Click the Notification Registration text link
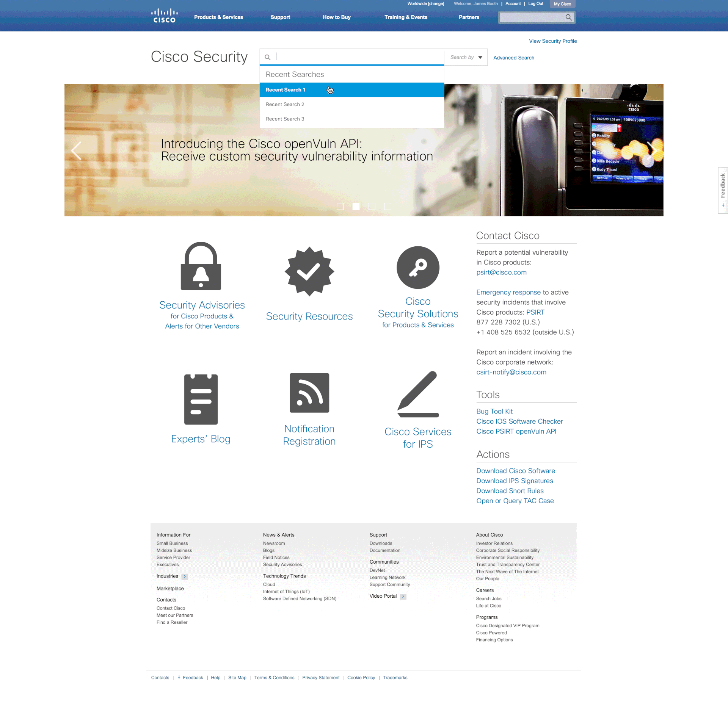 [x=309, y=435]
